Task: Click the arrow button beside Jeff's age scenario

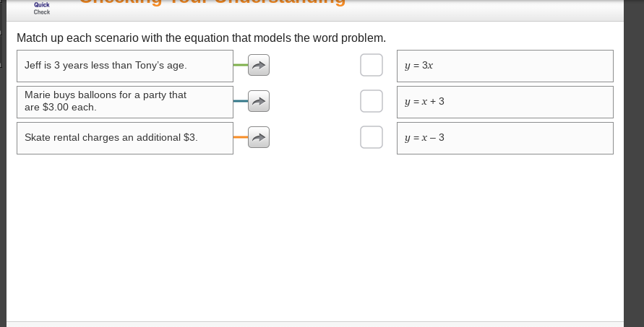Action: click(x=259, y=65)
